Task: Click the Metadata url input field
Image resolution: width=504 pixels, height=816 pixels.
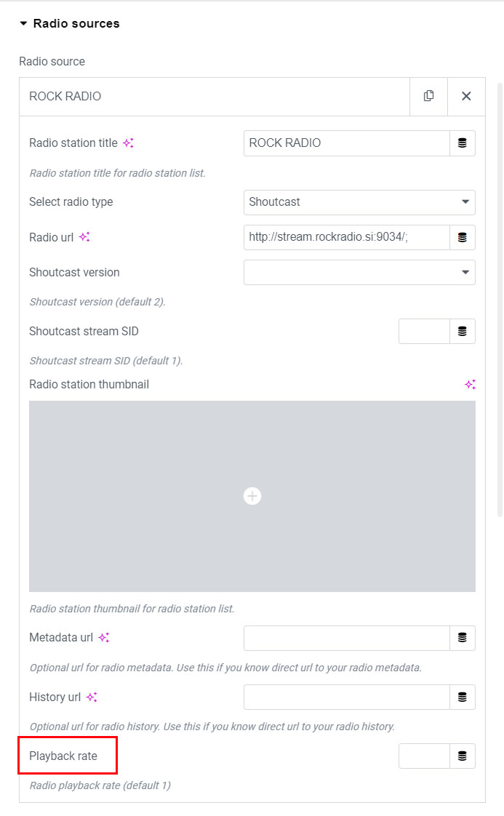Action: 347,638
